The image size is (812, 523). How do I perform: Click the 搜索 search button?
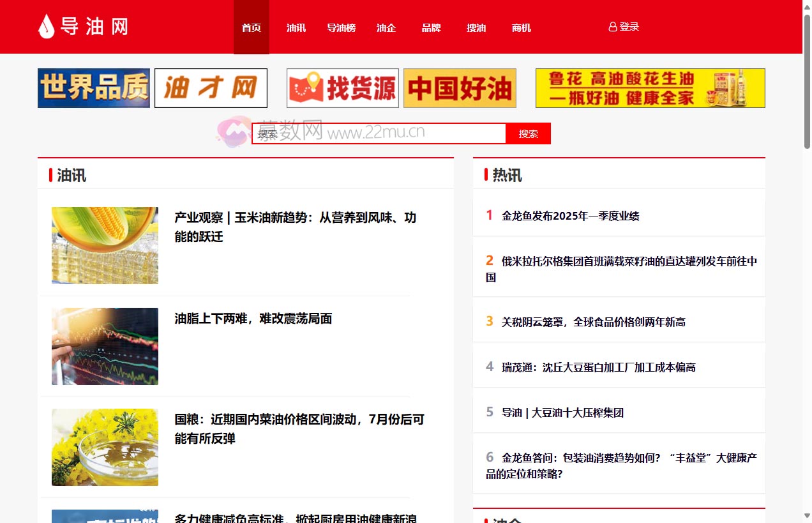(529, 133)
